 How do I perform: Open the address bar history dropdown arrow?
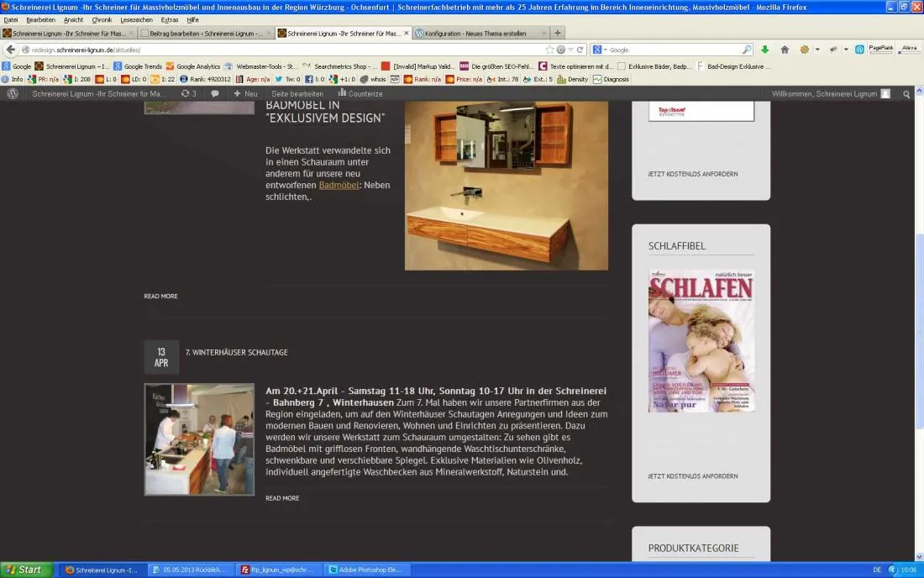click(x=570, y=50)
